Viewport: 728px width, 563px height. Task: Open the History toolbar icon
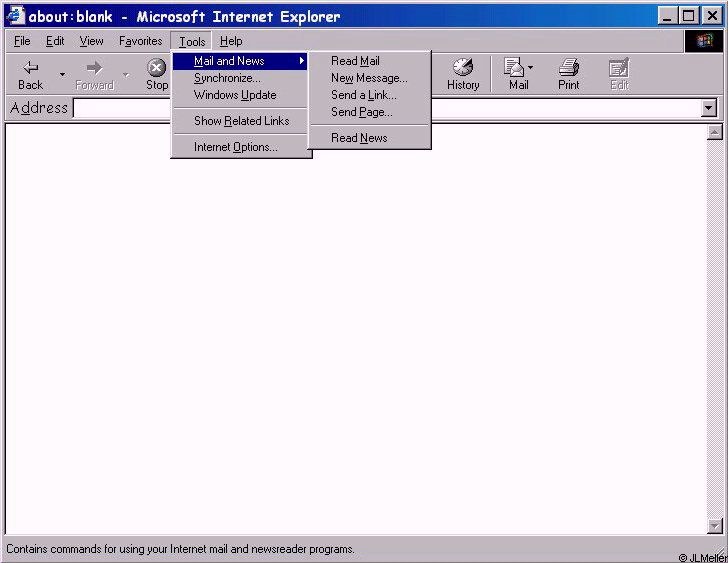pos(463,67)
